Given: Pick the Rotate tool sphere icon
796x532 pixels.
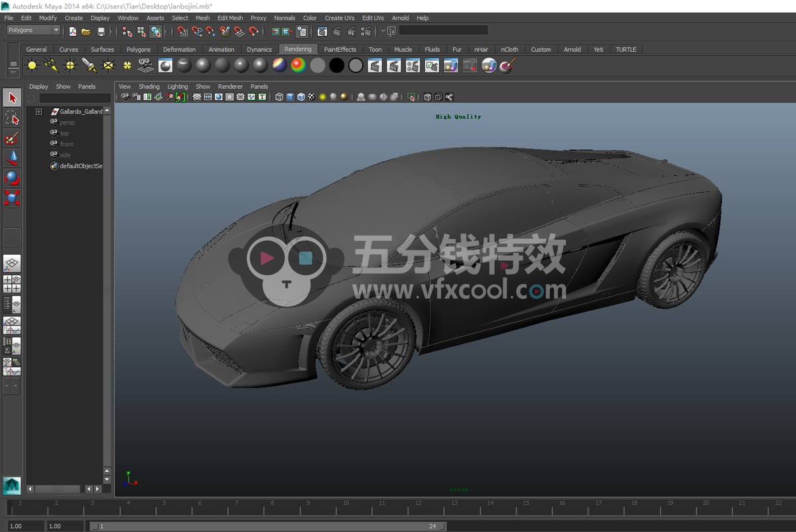Looking at the screenshot, I should tap(12, 178).
